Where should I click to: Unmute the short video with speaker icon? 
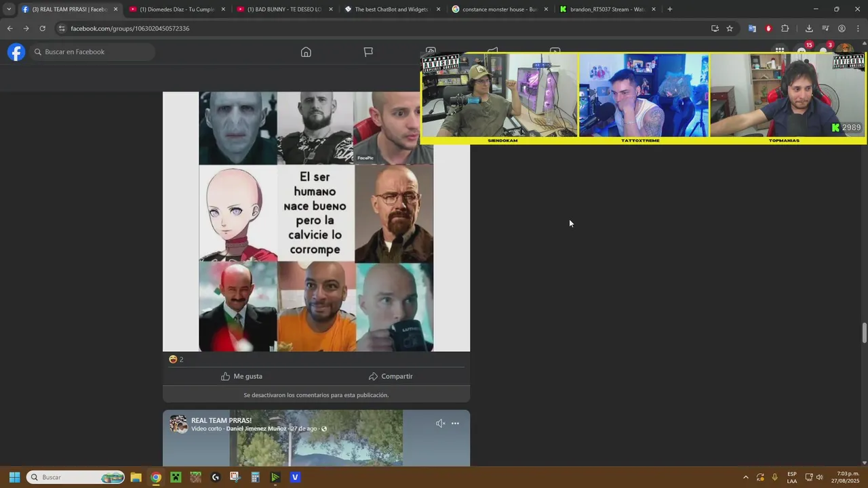coord(440,424)
